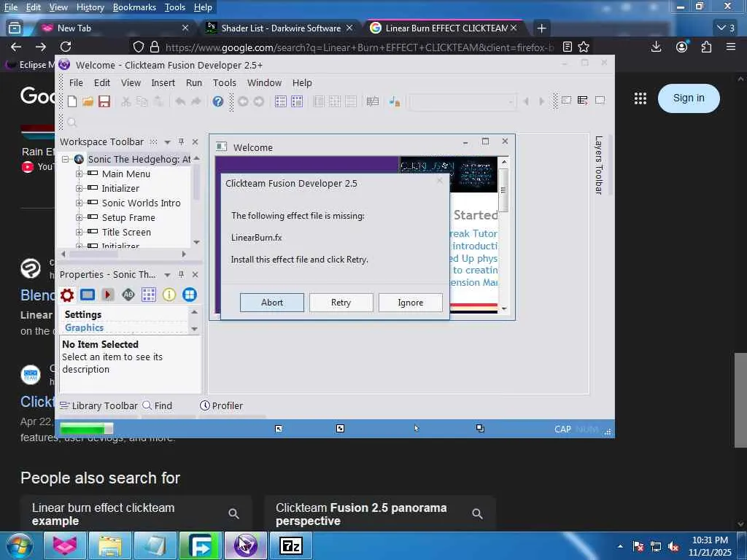Open the Workspace Toolbar dropdown arrow
747x560 pixels.
[x=167, y=142]
